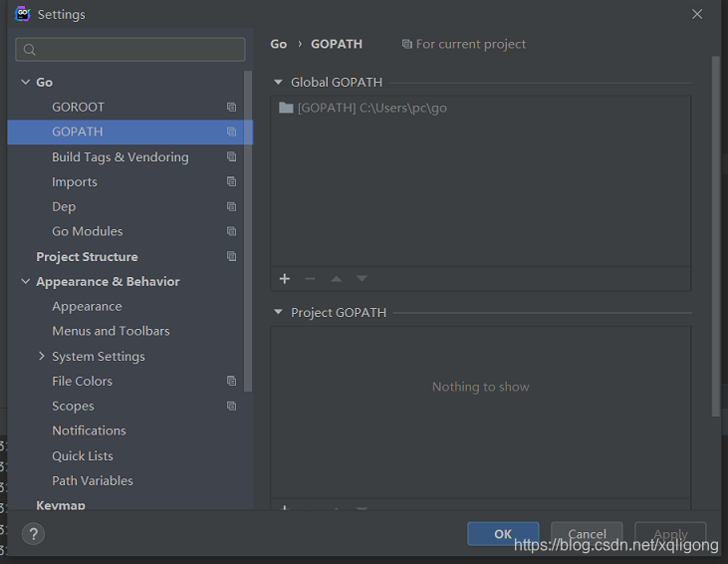Click the search magnifier icon
Image resolution: width=728 pixels, height=564 pixels.
[x=29, y=50]
